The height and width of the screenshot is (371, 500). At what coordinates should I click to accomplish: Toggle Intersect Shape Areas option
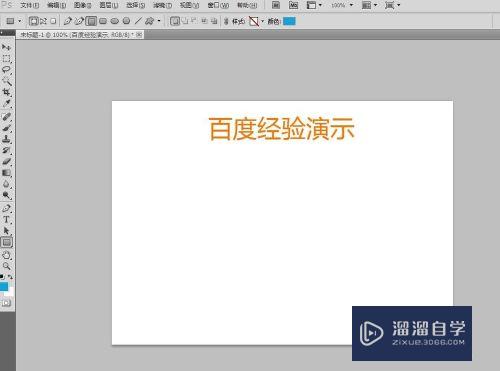tap(204, 21)
